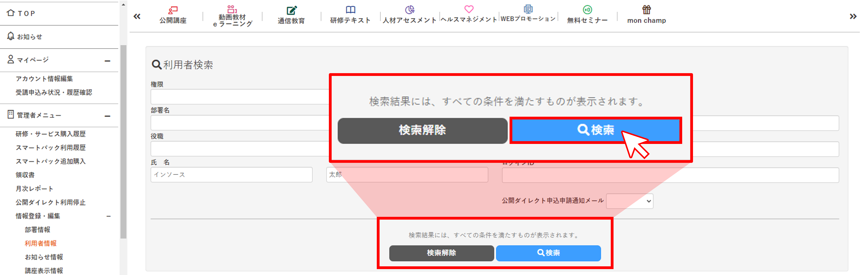Open 研修・サービス購入履歴

pyautogui.click(x=51, y=134)
